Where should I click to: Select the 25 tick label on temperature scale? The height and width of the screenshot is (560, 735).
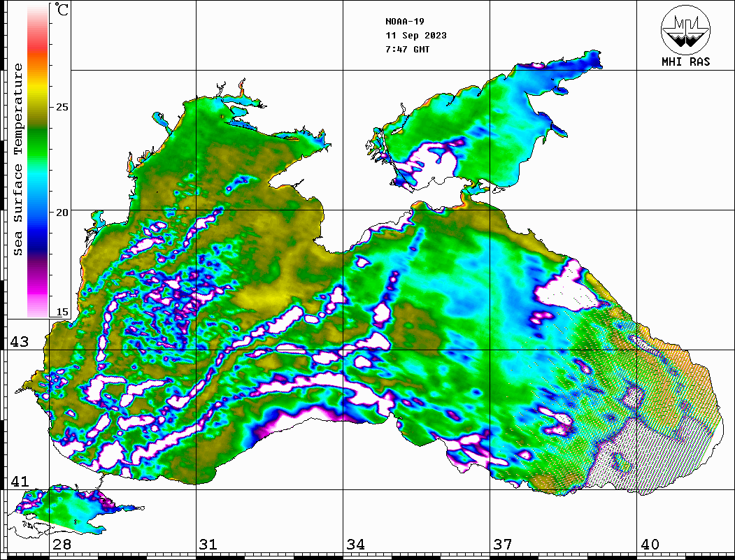(x=62, y=107)
